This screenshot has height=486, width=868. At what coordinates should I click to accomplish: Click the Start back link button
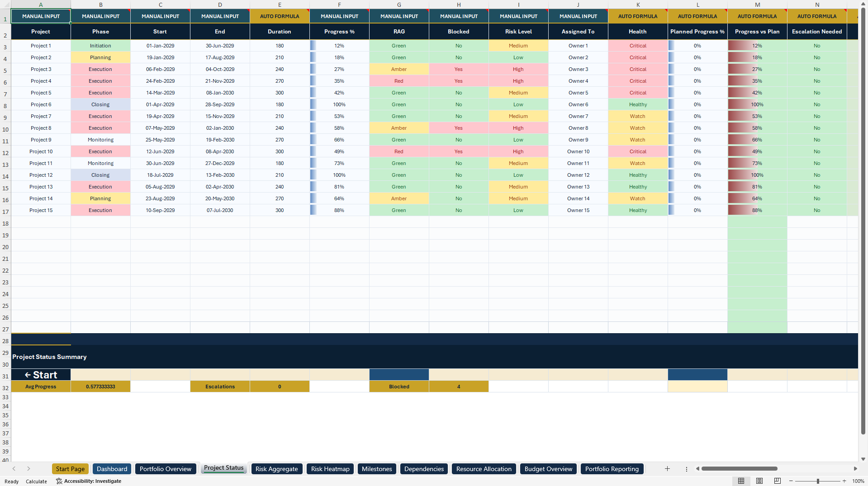click(x=41, y=375)
